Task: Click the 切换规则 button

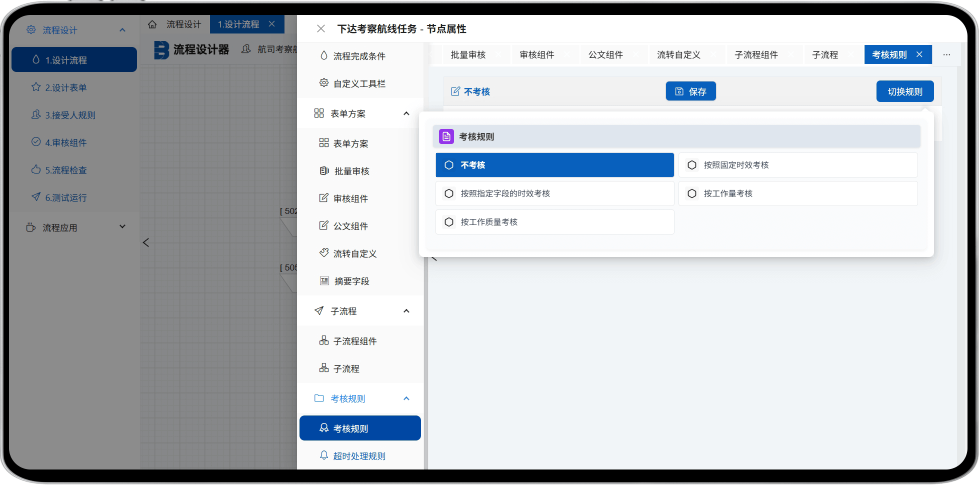Action: [x=904, y=91]
